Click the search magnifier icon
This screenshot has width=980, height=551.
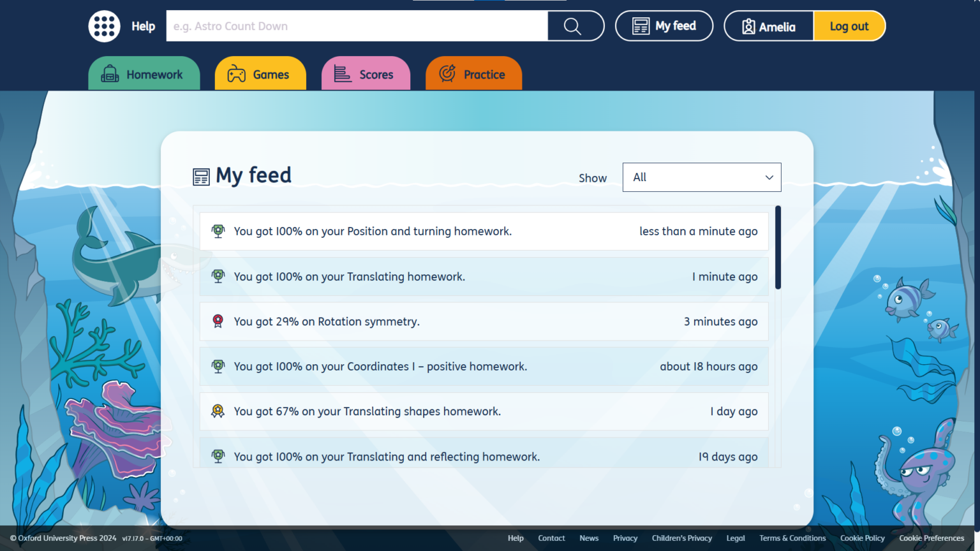point(572,26)
